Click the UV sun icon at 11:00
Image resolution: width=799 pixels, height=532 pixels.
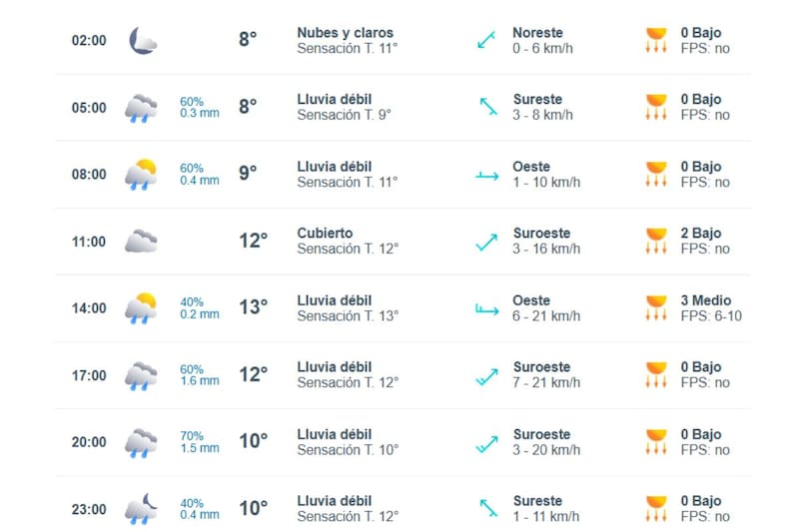656,241
